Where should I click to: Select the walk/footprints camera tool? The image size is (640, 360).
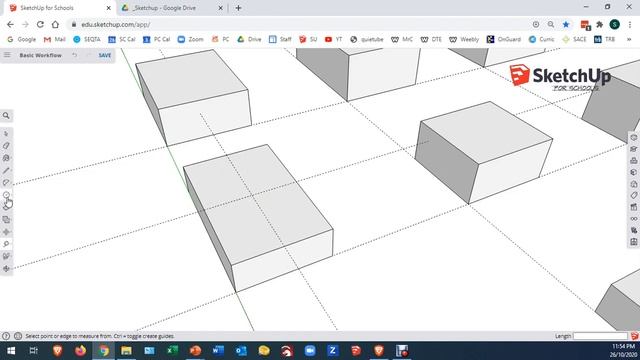click(x=6, y=256)
